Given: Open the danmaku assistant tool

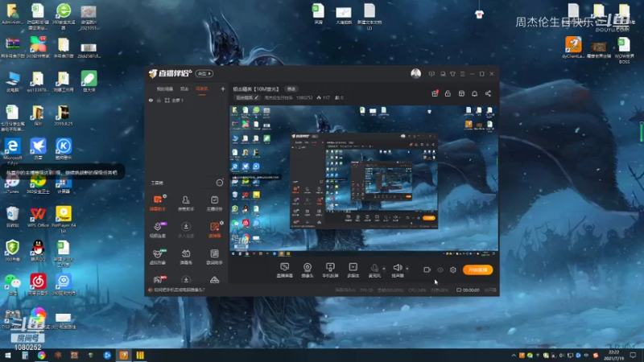Looking at the screenshot, I should 157,204.
